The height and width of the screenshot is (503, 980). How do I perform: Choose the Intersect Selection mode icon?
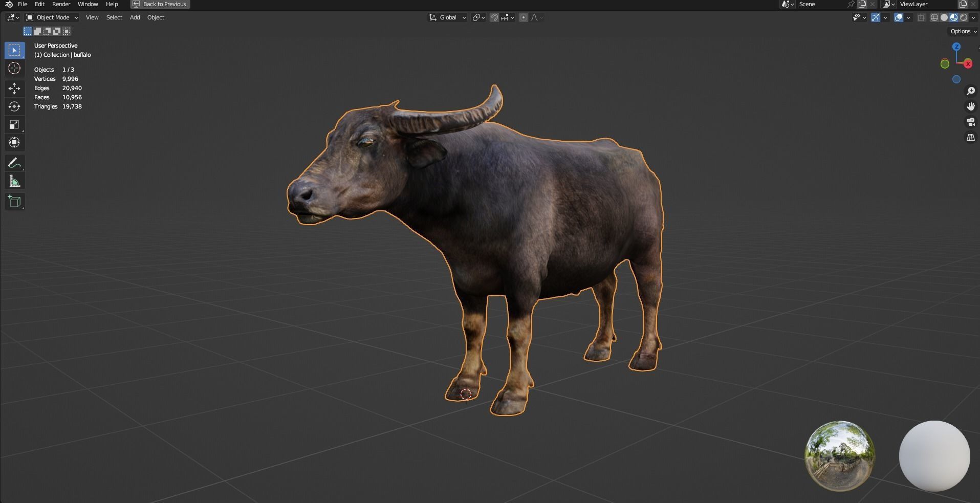click(x=67, y=31)
